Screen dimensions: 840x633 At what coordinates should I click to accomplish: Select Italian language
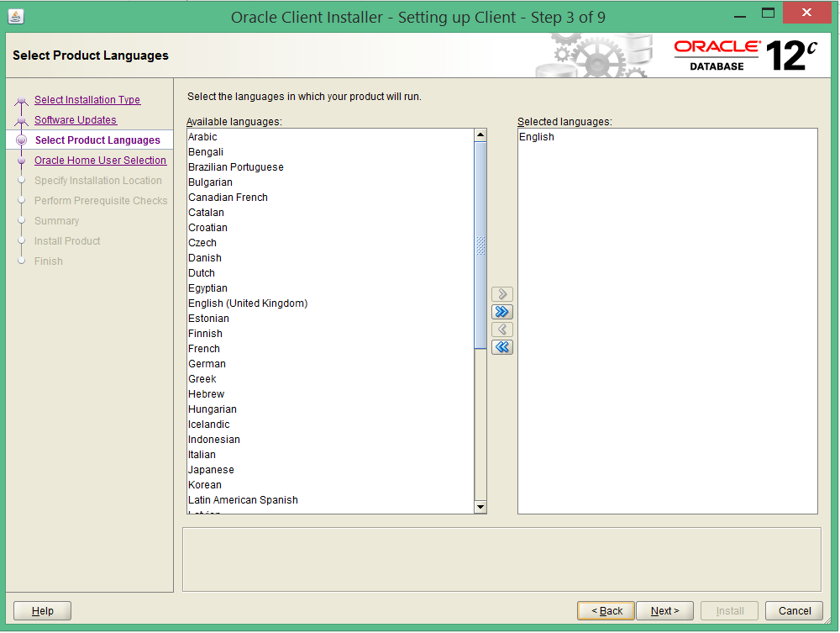tap(330, 455)
